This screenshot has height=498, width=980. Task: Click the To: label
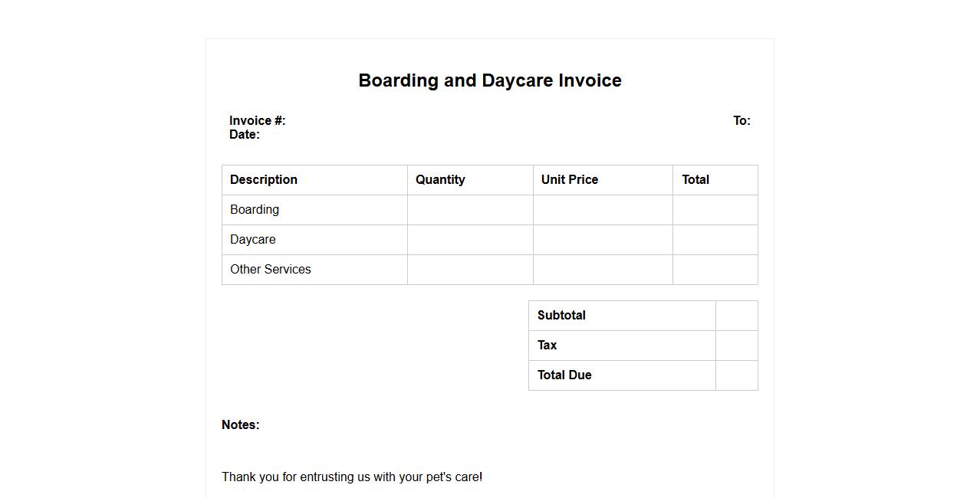[741, 120]
